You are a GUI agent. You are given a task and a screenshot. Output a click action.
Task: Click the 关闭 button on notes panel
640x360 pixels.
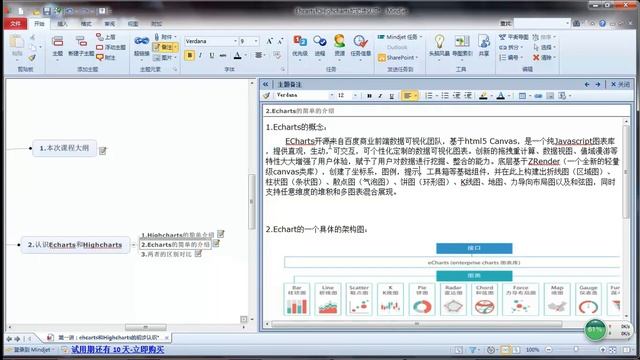click(x=620, y=84)
